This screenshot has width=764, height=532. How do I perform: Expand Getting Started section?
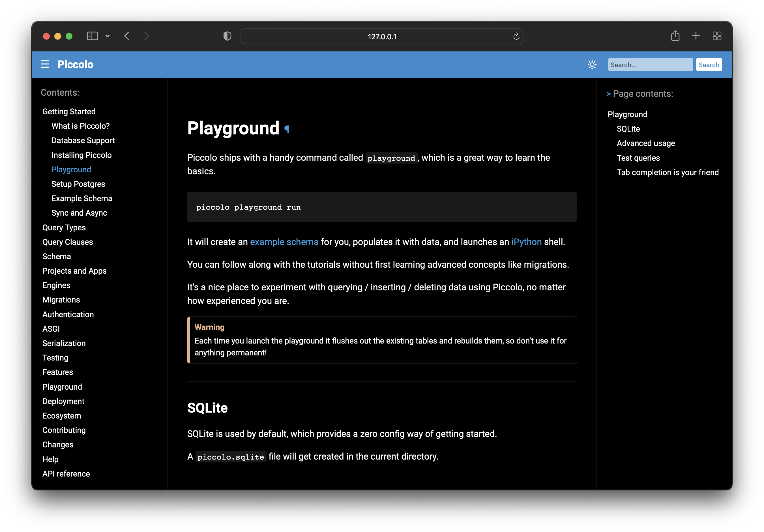tap(68, 111)
